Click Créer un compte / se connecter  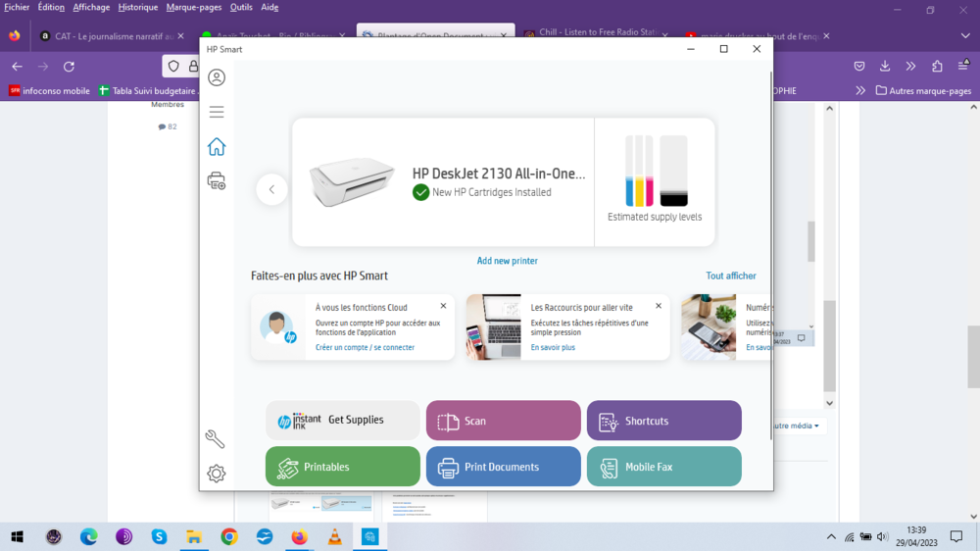[x=365, y=348]
